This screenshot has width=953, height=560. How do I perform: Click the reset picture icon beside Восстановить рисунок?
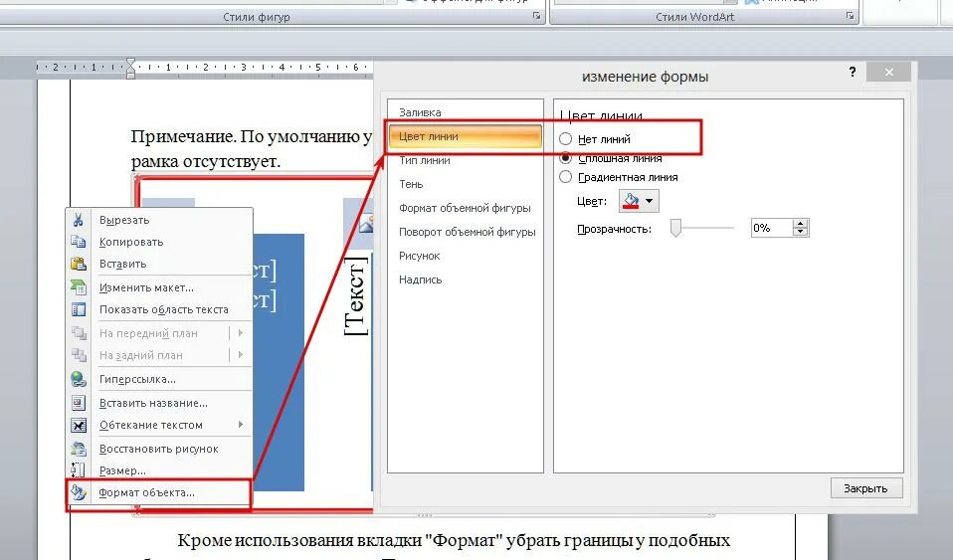[79, 449]
